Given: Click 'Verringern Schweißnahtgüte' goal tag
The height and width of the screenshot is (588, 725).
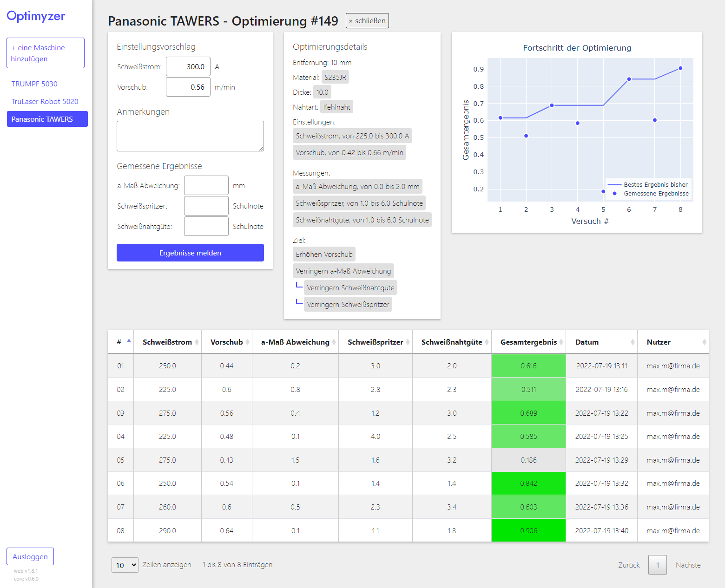Looking at the screenshot, I should pos(350,287).
